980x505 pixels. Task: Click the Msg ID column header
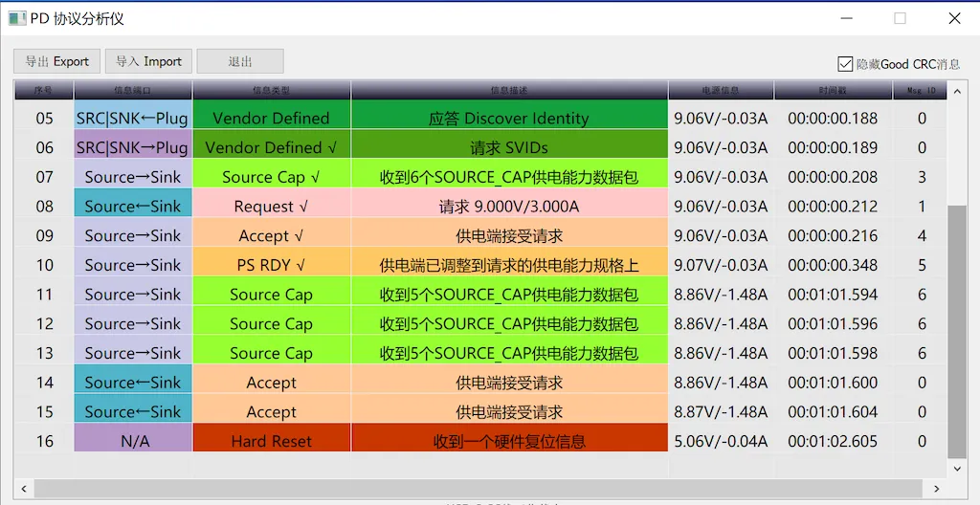pyautogui.click(x=921, y=91)
